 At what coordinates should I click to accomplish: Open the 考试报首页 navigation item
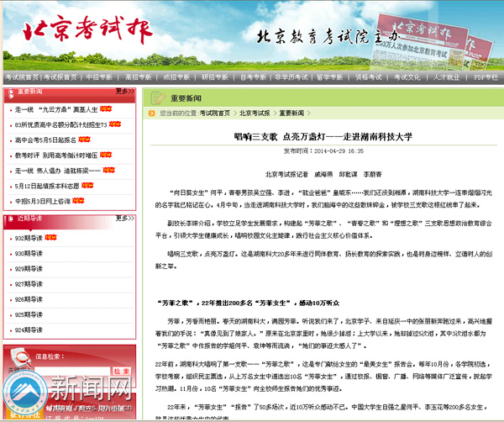click(x=60, y=77)
